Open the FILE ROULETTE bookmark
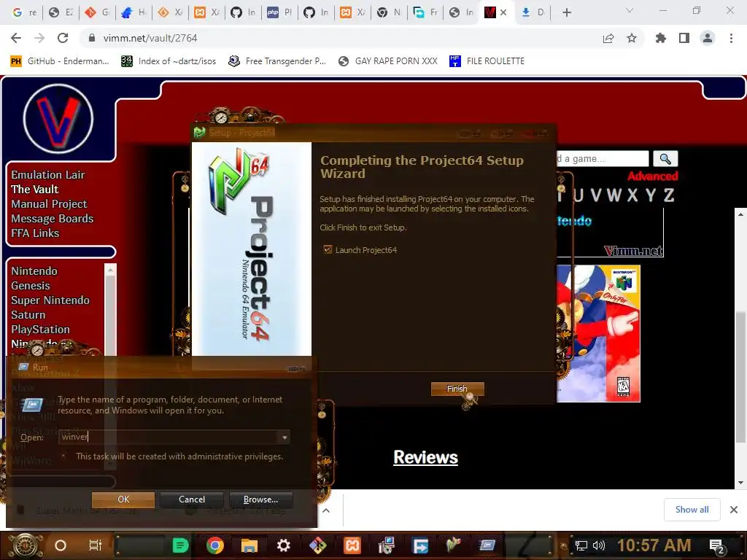 487,61
